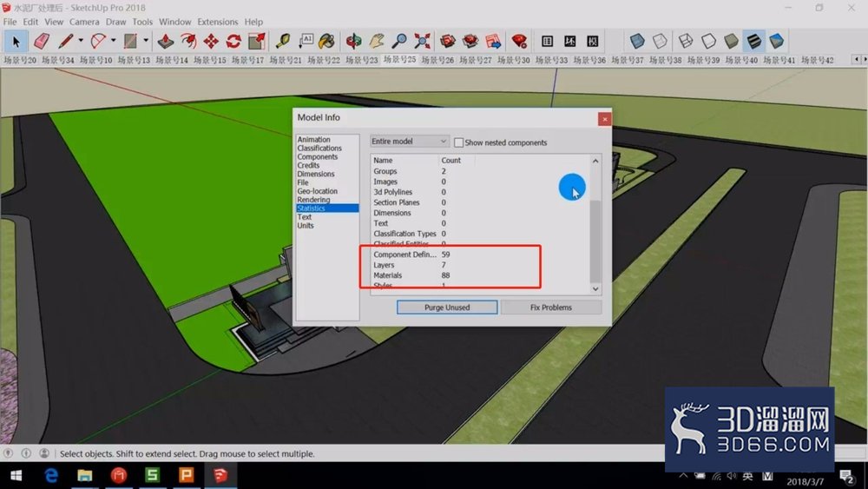868x489 pixels.
Task: Select the Paint Bucket tool
Action: click(326, 41)
